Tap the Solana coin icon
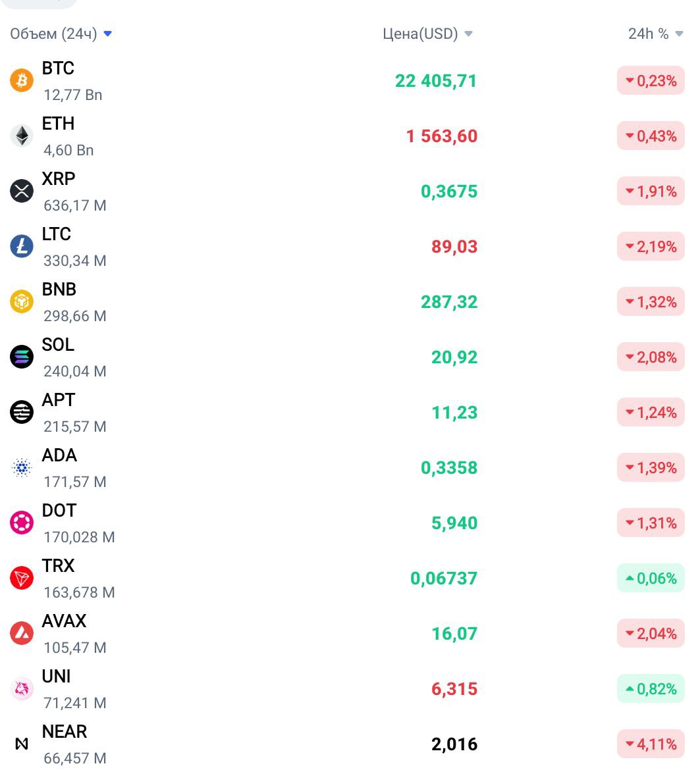The width and height of the screenshot is (700, 772). click(x=22, y=357)
